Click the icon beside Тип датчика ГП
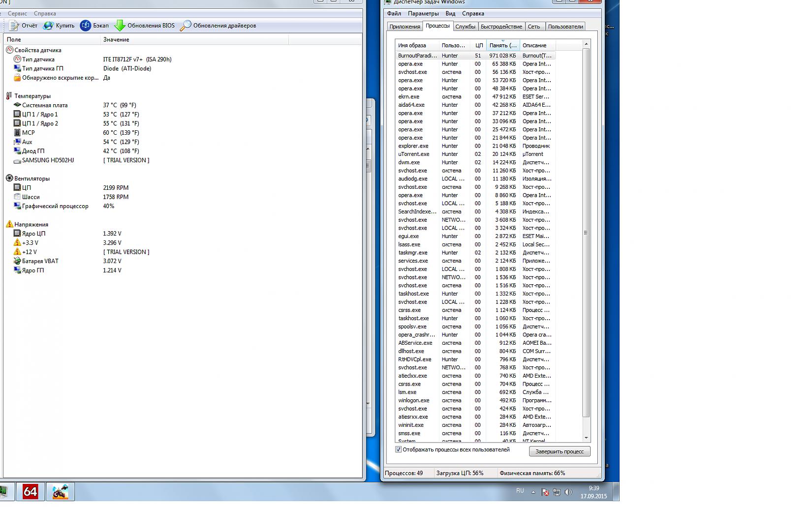Screen dimensions: 812x507 tap(17, 68)
